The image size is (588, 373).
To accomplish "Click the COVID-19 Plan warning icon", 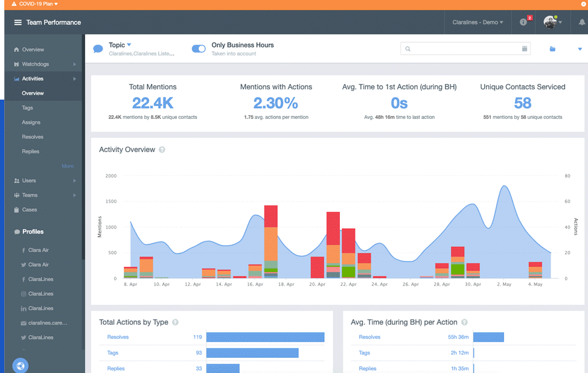I will coord(14,4).
